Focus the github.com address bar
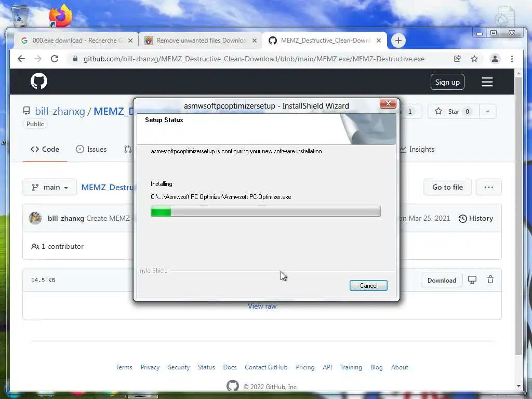This screenshot has height=399, width=532. [x=254, y=59]
